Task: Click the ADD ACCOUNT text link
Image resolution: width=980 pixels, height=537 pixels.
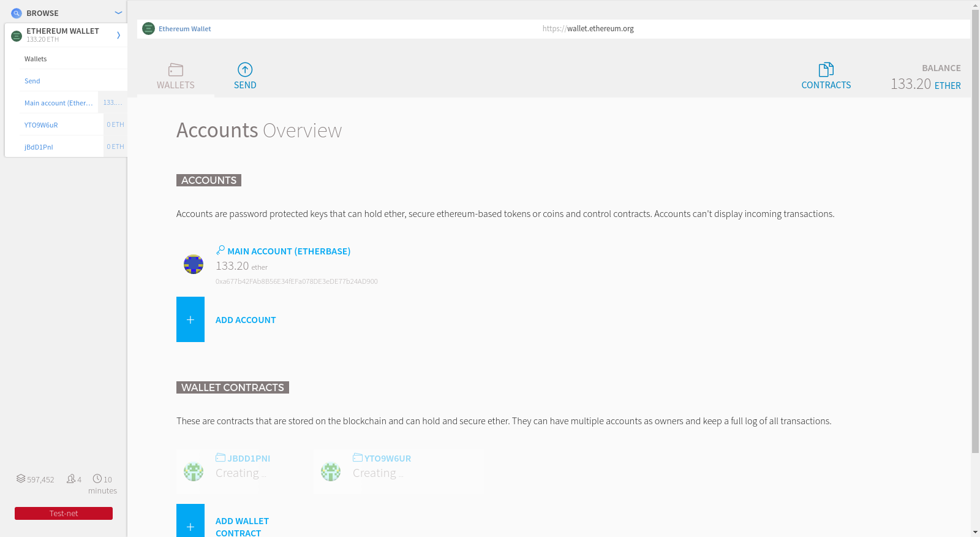Action: click(x=246, y=320)
